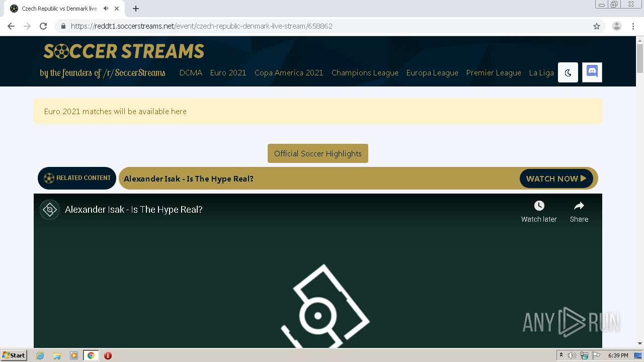This screenshot has height=362, width=644.
Task: Go to Premier League section
Action: point(494,73)
